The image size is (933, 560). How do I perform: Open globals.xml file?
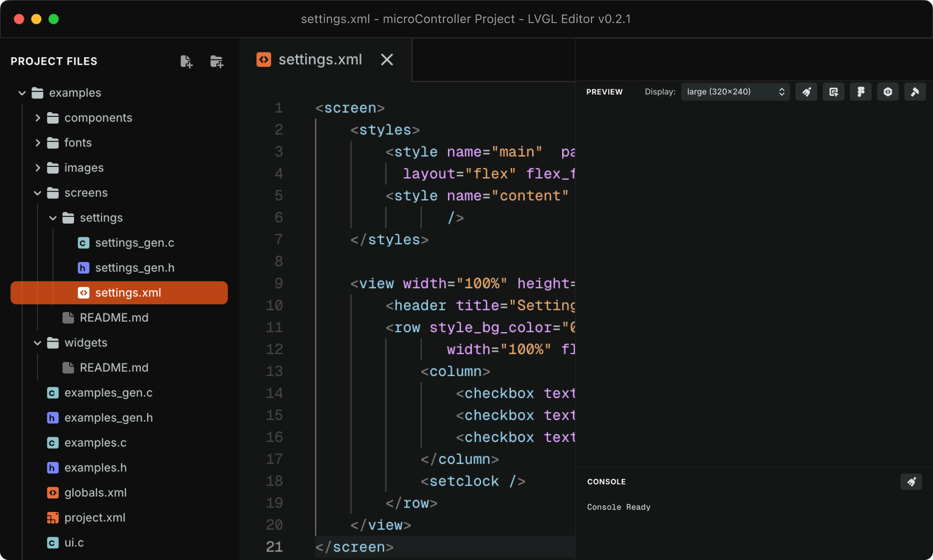[x=96, y=493]
